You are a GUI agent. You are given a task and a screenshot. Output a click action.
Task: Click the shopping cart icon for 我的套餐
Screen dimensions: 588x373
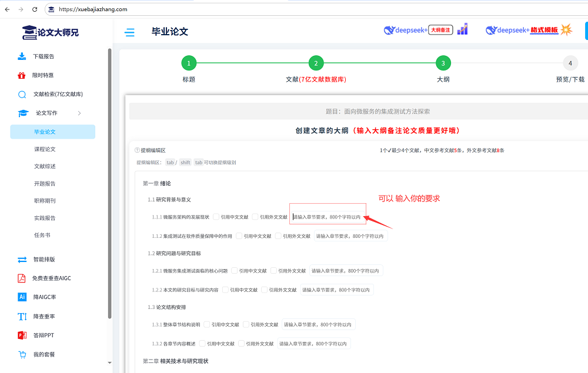22,354
